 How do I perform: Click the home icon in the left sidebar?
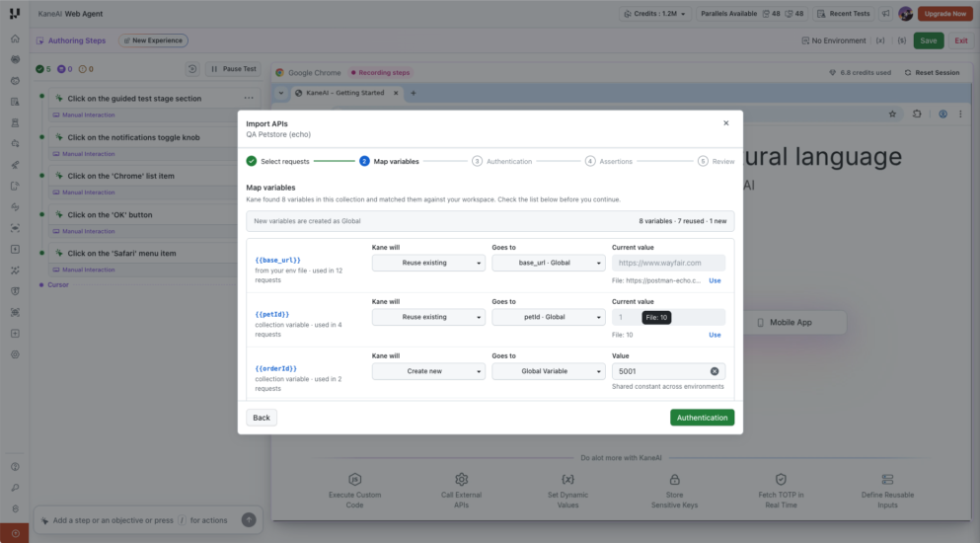[x=15, y=39]
